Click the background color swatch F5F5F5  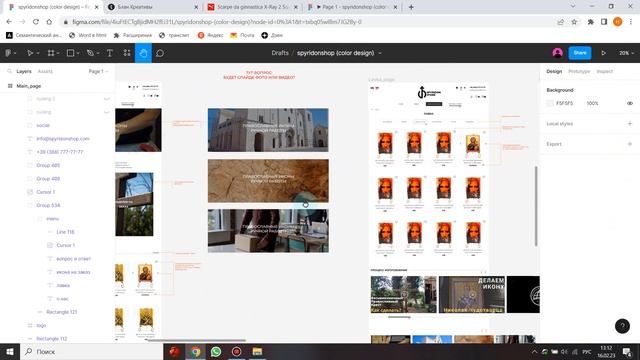point(550,103)
